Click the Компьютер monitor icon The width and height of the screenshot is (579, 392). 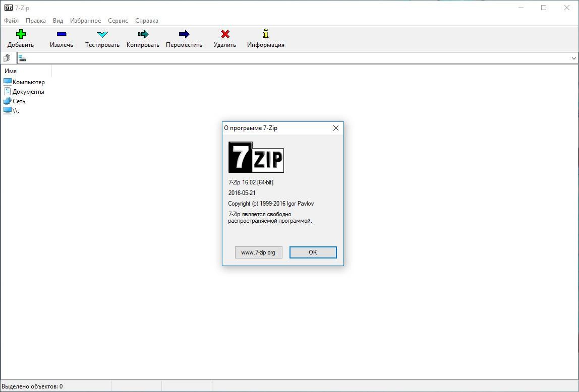pos(8,82)
